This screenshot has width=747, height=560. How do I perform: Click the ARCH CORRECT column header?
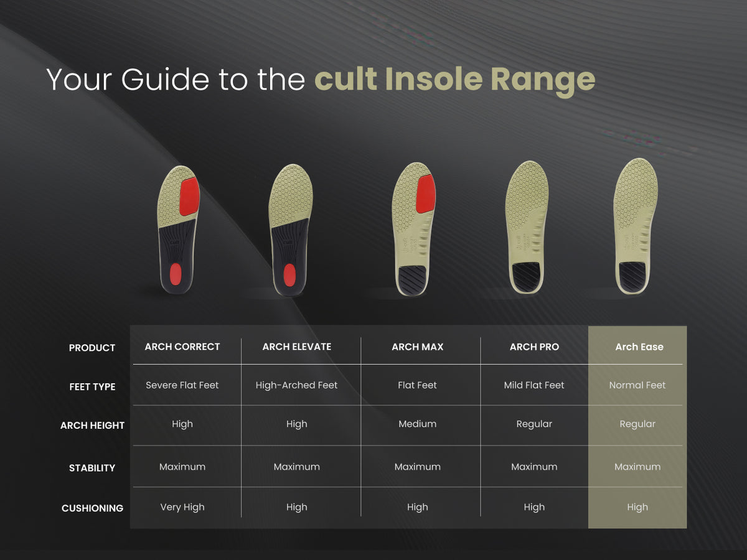[x=182, y=347]
